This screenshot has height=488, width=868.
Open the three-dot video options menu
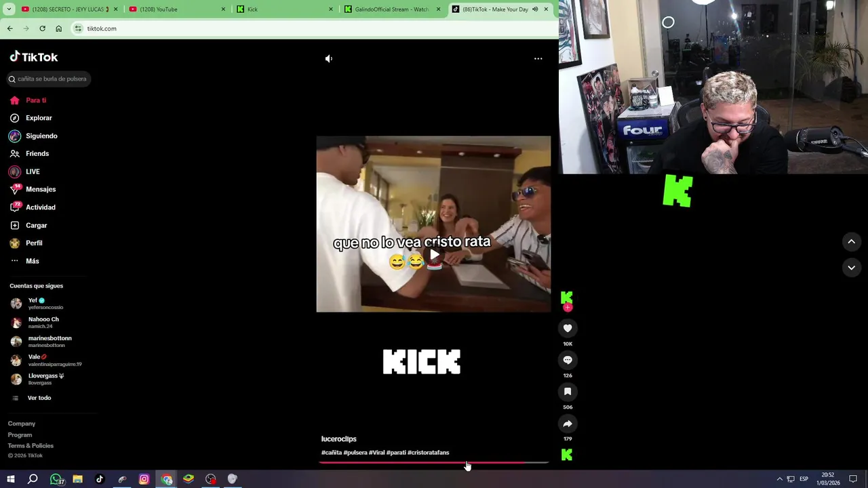[538, 59]
